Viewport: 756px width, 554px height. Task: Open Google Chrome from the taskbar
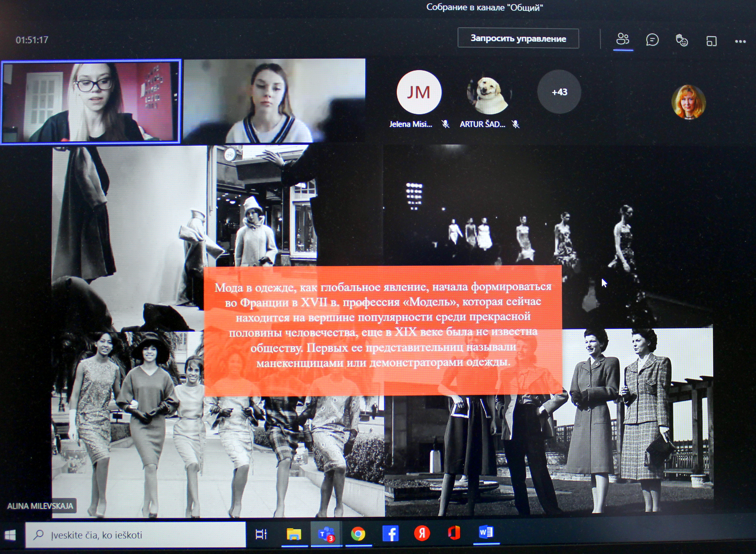pos(358,534)
